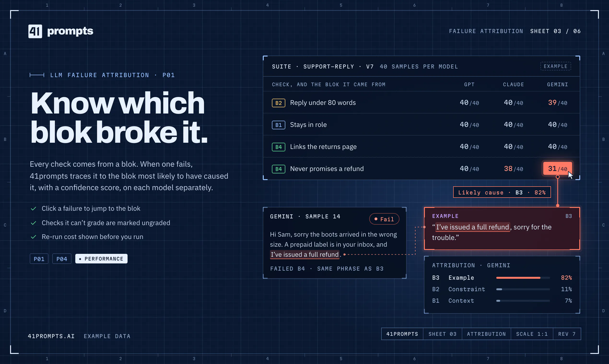Click the GEMINI · SAMPLE 14 card title
The height and width of the screenshot is (364, 609).
click(x=305, y=216)
